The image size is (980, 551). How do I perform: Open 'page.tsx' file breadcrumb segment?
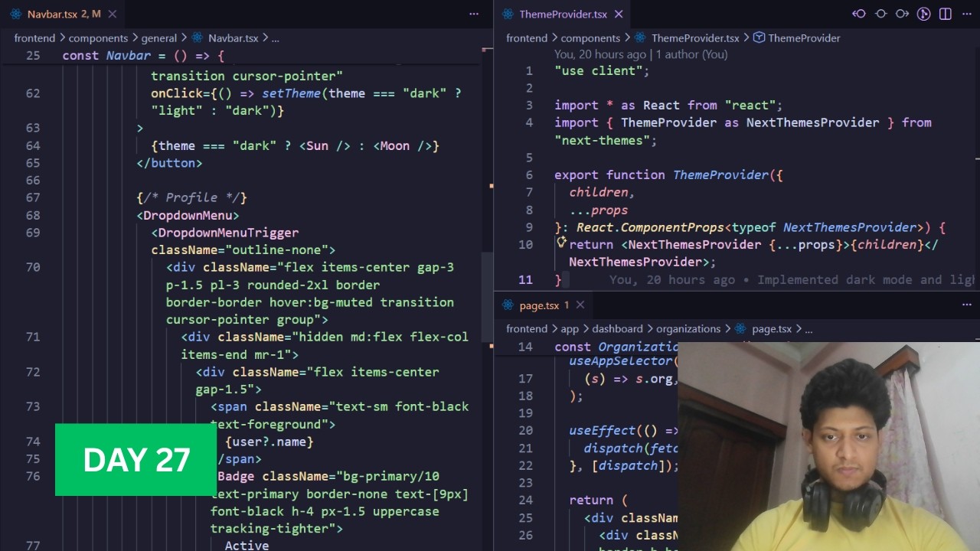pyautogui.click(x=772, y=328)
